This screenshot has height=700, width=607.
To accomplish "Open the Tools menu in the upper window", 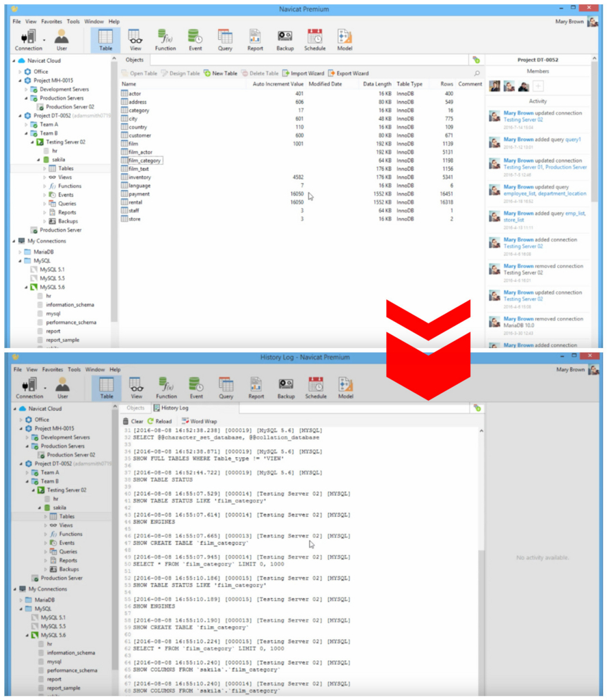I will [73, 21].
